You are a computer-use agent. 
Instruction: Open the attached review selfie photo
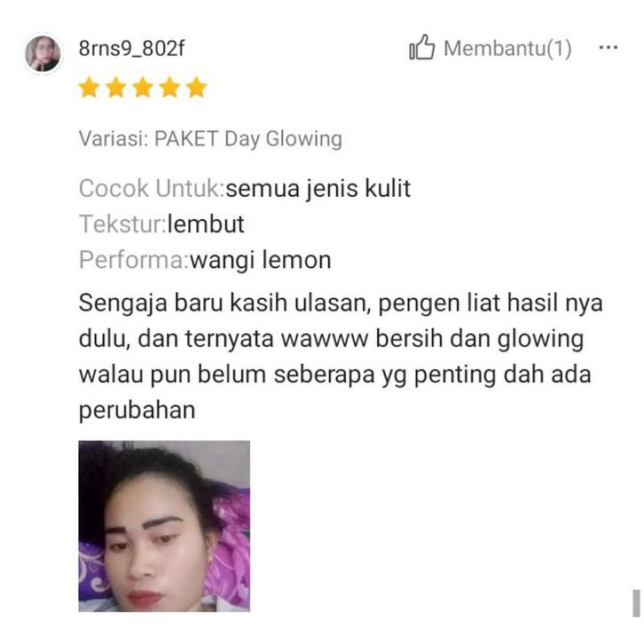164,526
